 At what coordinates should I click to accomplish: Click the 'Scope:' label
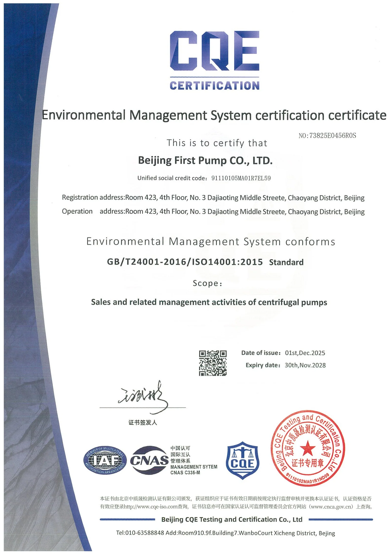[208, 283]
